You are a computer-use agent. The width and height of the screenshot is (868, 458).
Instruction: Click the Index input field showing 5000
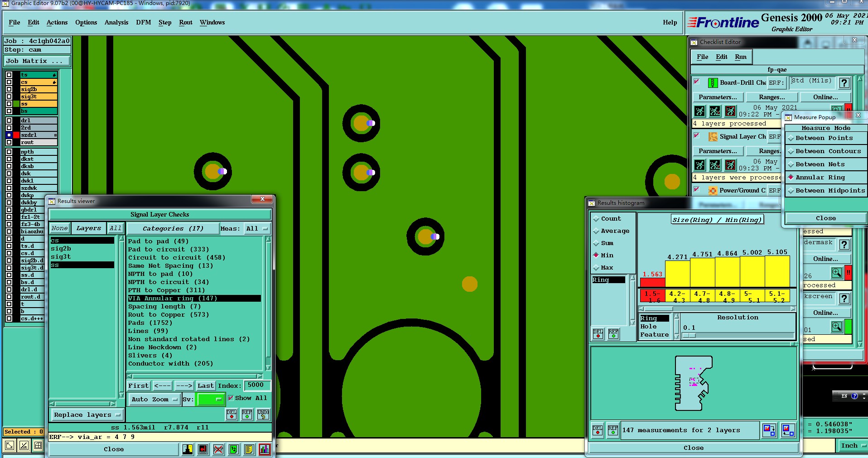point(257,386)
